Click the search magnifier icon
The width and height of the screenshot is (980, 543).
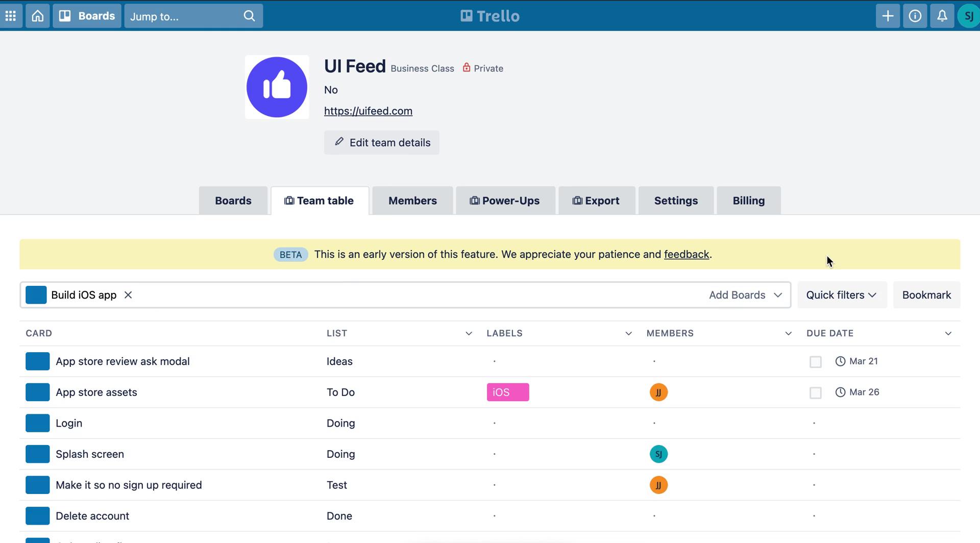point(249,16)
